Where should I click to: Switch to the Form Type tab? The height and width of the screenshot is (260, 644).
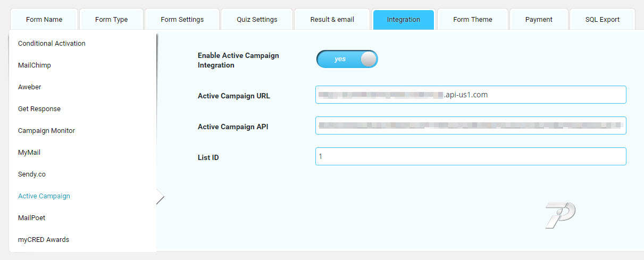[x=111, y=20]
